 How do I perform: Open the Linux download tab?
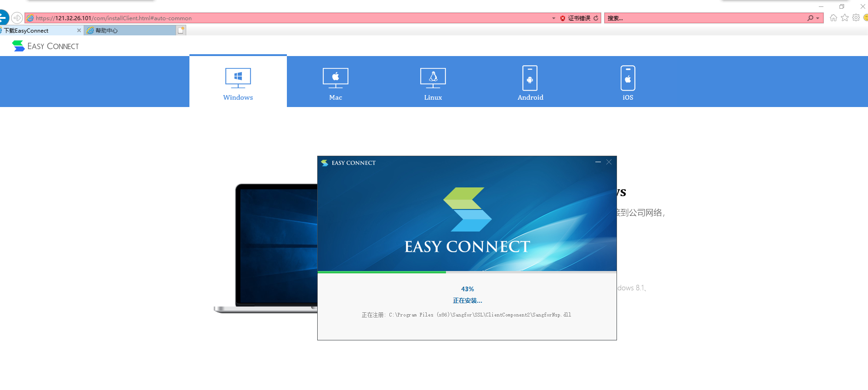tap(433, 82)
